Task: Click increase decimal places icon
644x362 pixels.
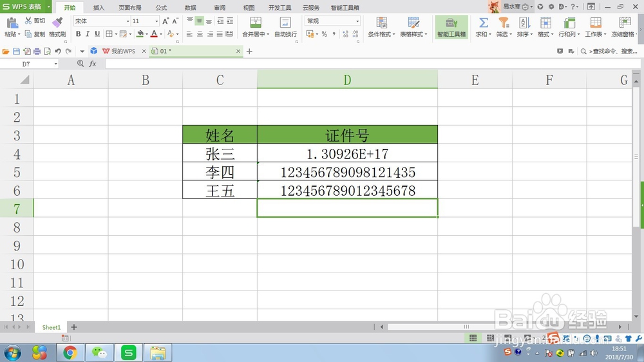Action: (x=345, y=34)
